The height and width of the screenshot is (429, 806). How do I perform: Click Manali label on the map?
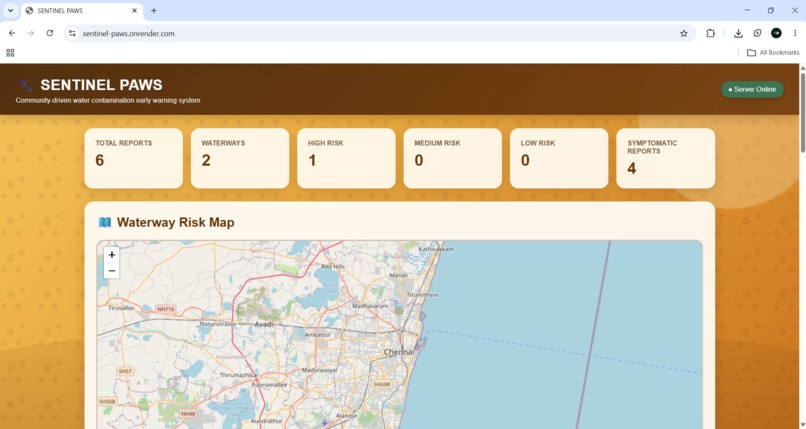(398, 275)
